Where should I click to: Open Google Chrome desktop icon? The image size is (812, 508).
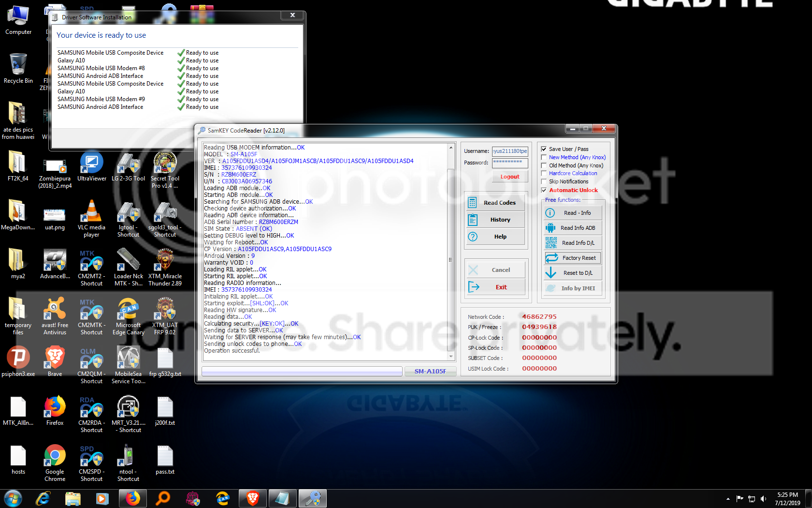(55, 463)
